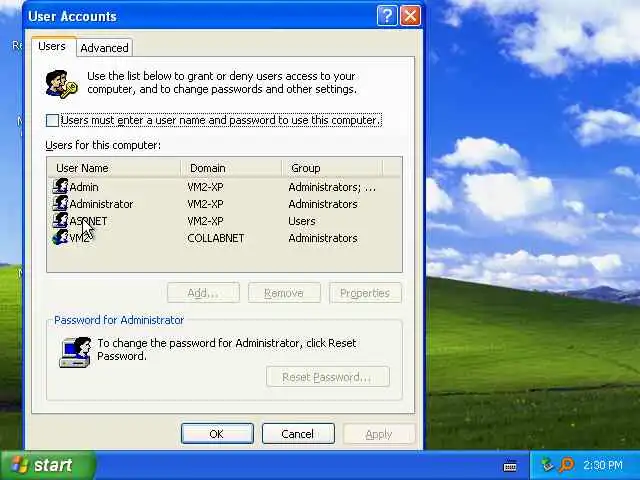This screenshot has height=480, width=640.
Task: Click 'Administrators; ...' group in Admin row
Action: (x=332, y=187)
